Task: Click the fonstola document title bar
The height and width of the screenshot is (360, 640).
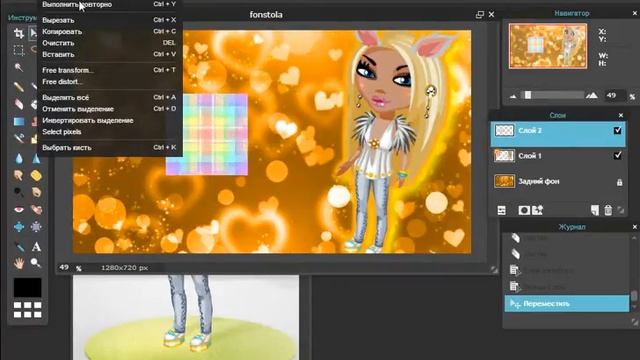Action: [x=266, y=15]
